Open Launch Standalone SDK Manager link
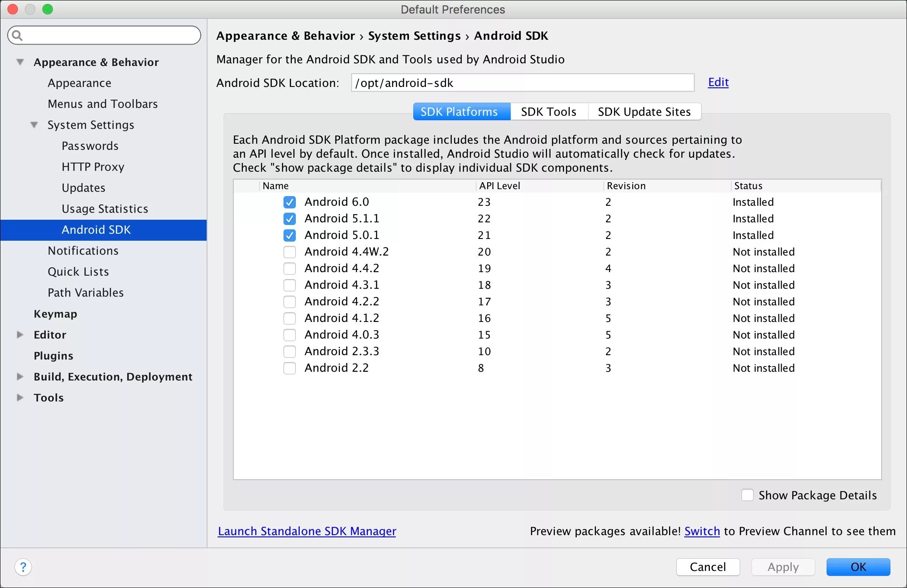The image size is (907, 588). point(307,531)
